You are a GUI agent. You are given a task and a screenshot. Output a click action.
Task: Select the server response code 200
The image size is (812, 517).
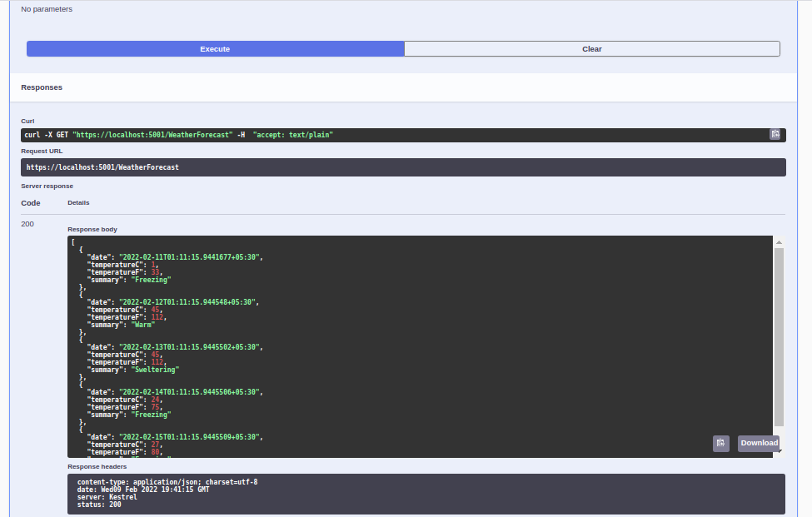click(x=27, y=223)
